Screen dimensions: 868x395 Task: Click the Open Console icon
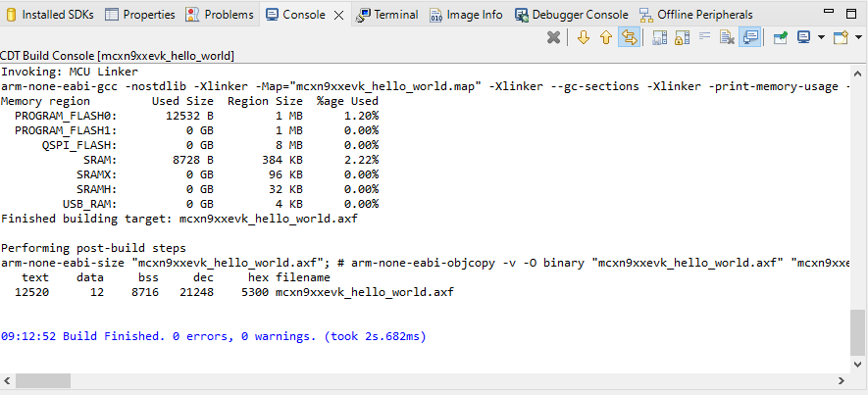840,37
